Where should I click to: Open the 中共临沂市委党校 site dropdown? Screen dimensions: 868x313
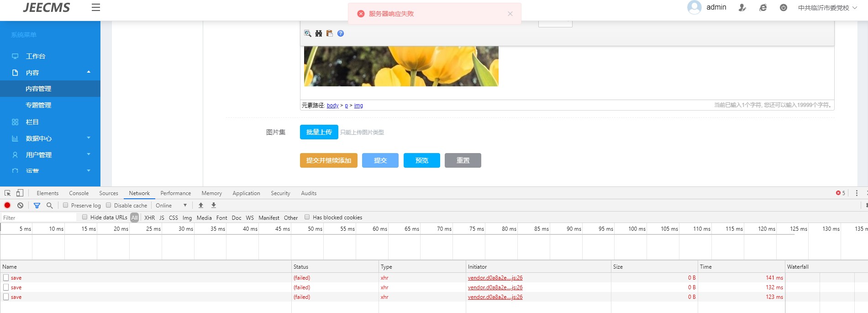[827, 8]
